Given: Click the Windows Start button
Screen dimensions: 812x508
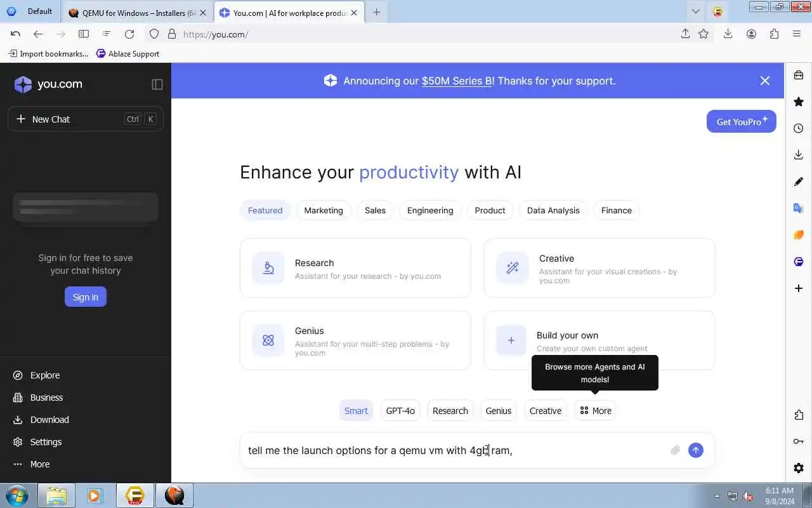Looking at the screenshot, I should click(x=16, y=495).
